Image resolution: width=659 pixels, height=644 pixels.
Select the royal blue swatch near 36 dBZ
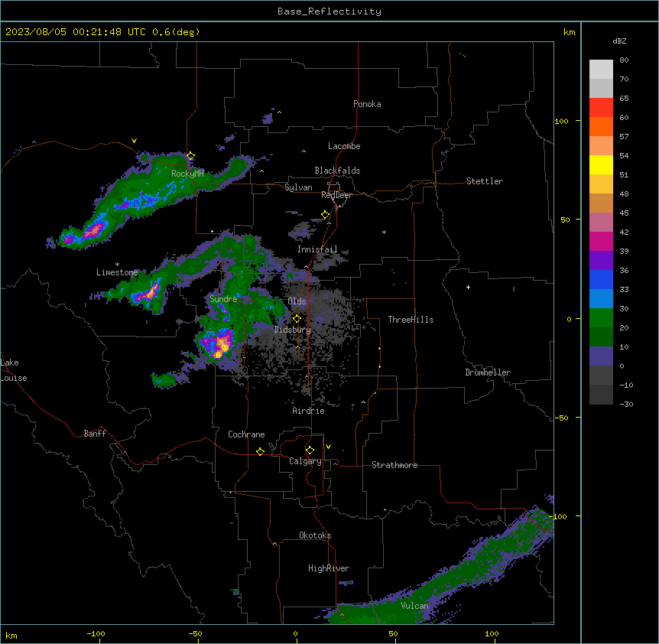coord(601,279)
